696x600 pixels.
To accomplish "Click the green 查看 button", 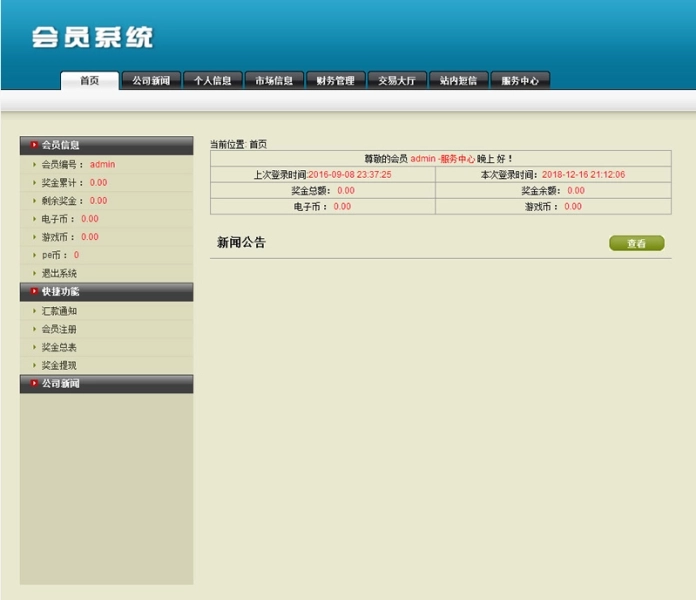I will pyautogui.click(x=637, y=243).
